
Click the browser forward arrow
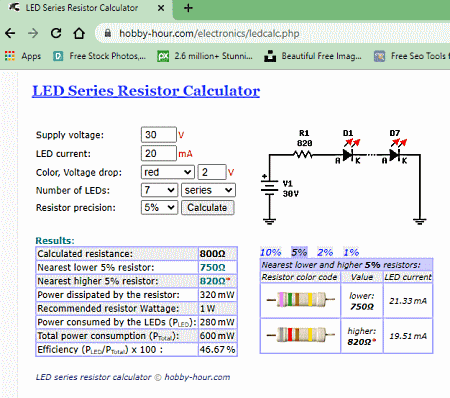tap(33, 33)
